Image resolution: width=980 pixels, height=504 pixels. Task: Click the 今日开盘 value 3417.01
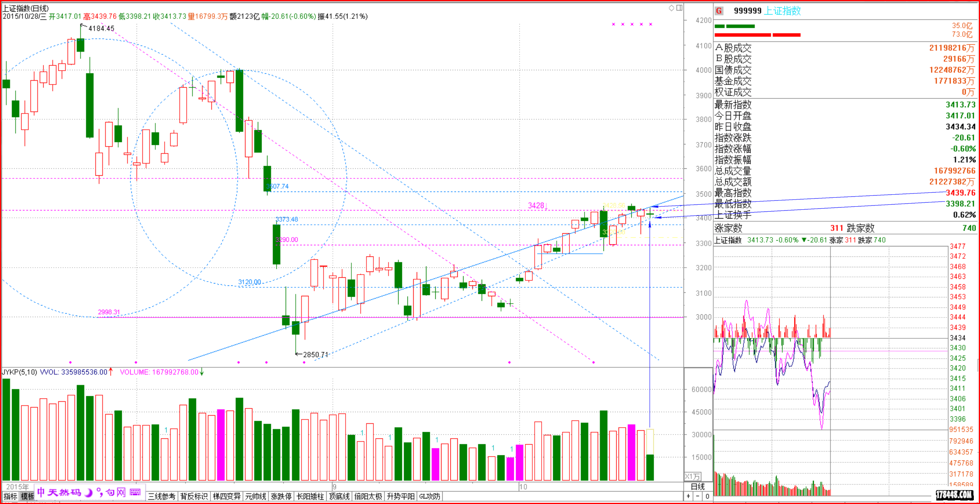point(961,115)
